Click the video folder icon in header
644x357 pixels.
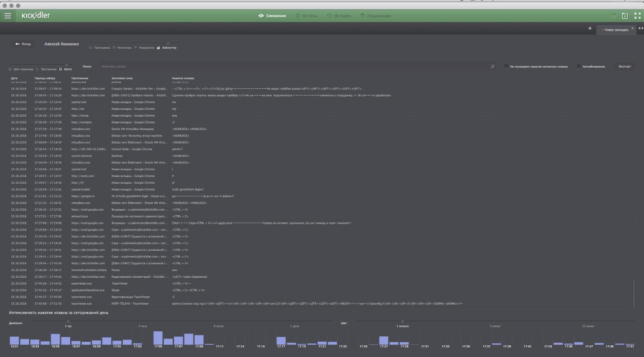click(x=625, y=16)
